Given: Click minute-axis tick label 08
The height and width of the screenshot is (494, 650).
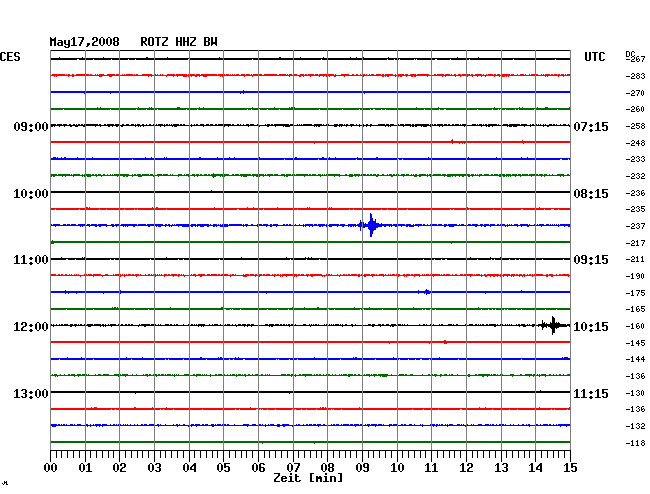Looking at the screenshot, I should tap(327, 468).
